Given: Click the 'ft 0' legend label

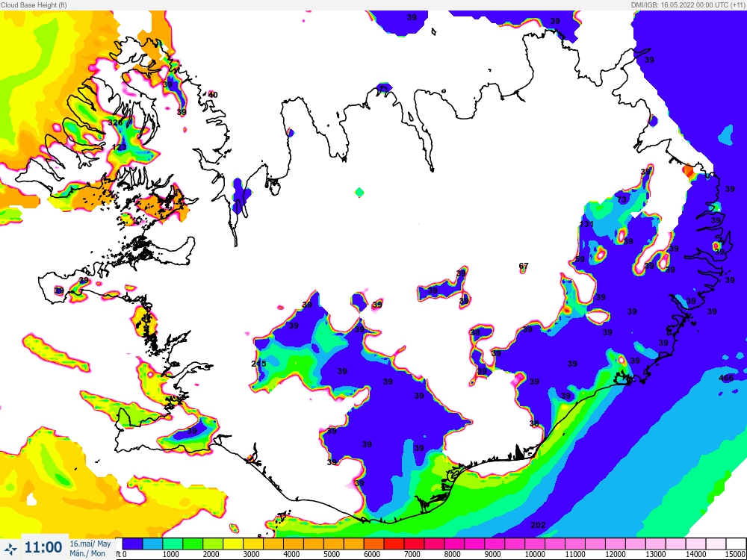Looking at the screenshot, I should coord(121,554).
